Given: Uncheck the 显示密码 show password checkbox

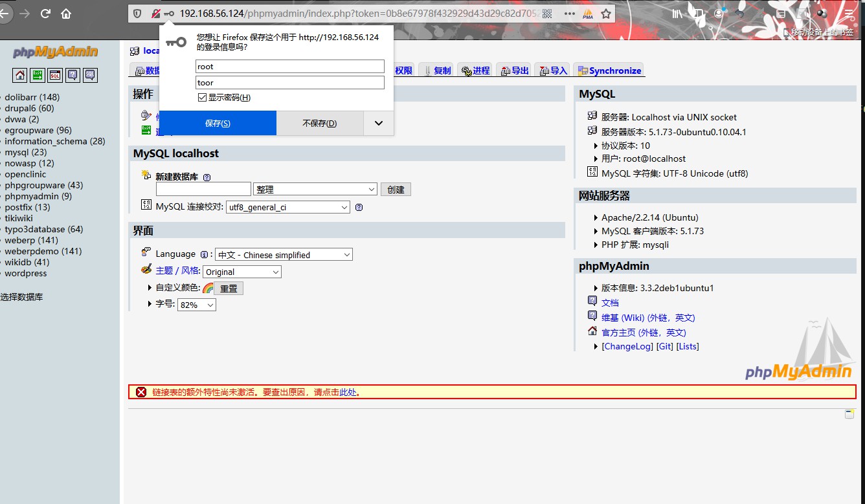Looking at the screenshot, I should pyautogui.click(x=203, y=98).
